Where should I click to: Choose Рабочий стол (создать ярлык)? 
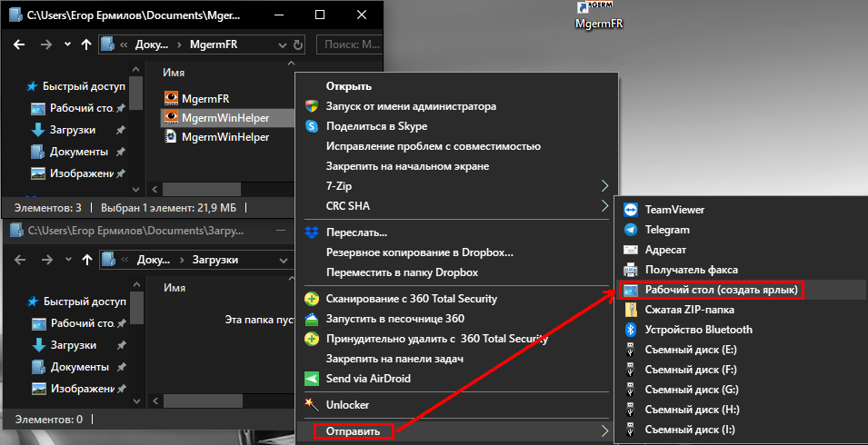pyautogui.click(x=721, y=290)
